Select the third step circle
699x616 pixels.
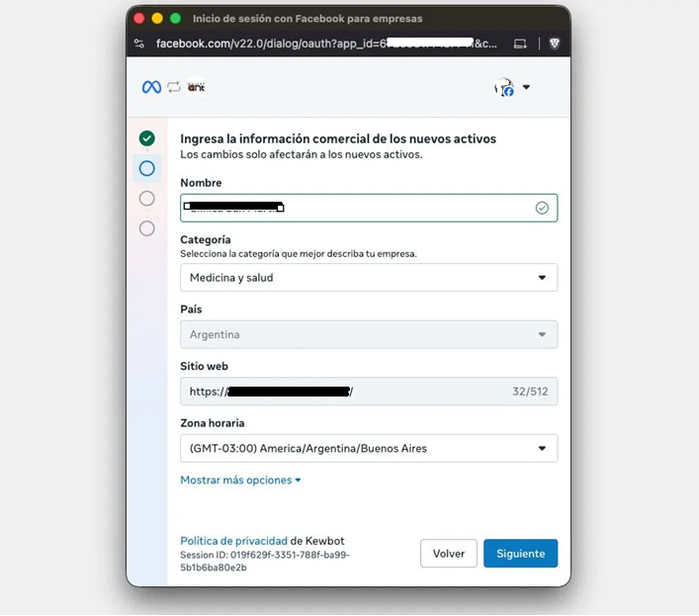click(x=147, y=199)
